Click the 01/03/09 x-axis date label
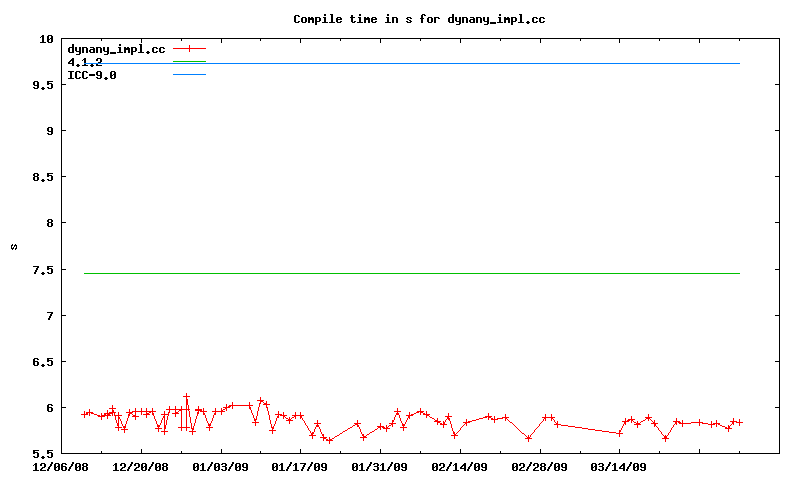The height and width of the screenshot is (480, 800). 221,466
